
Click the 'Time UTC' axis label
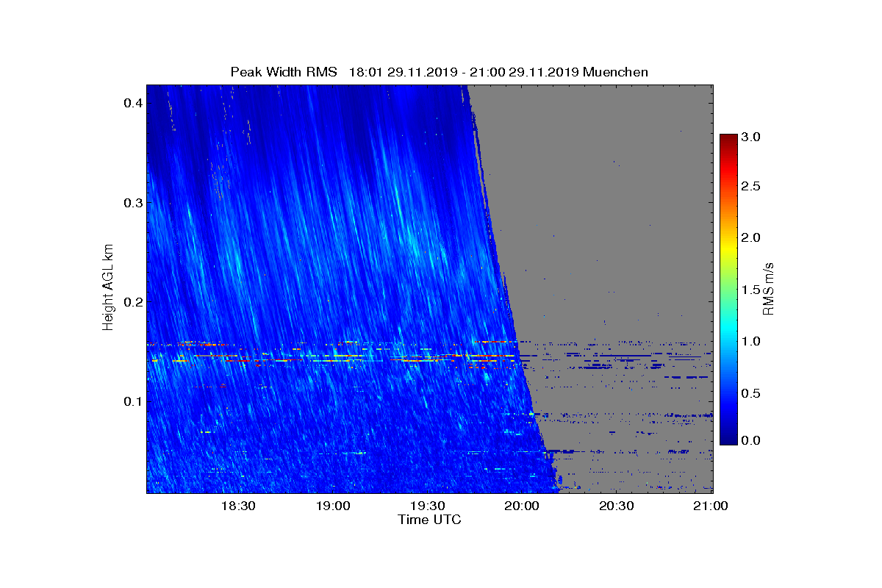pos(430,520)
